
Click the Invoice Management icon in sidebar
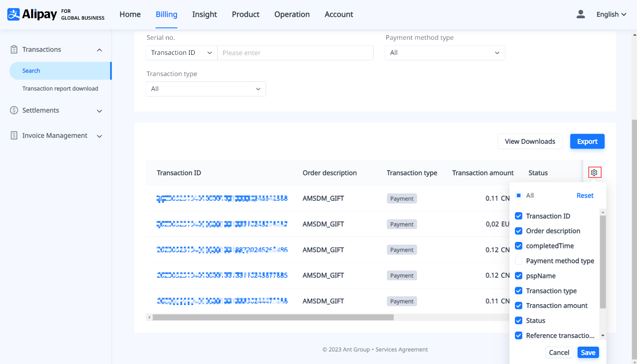(x=13, y=135)
